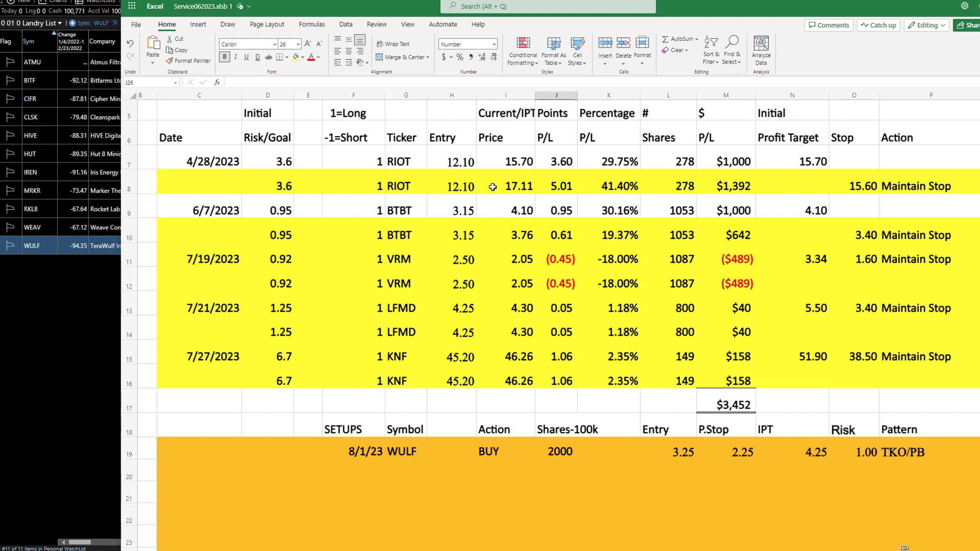Apply Comma style number format

click(x=471, y=57)
